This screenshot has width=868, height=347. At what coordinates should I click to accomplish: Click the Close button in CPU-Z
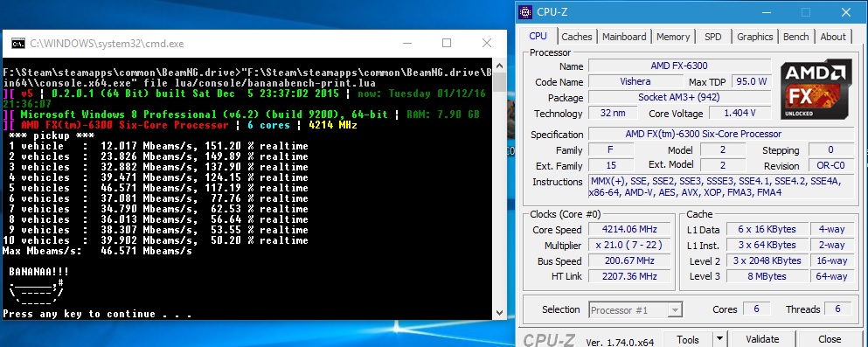[x=830, y=339]
